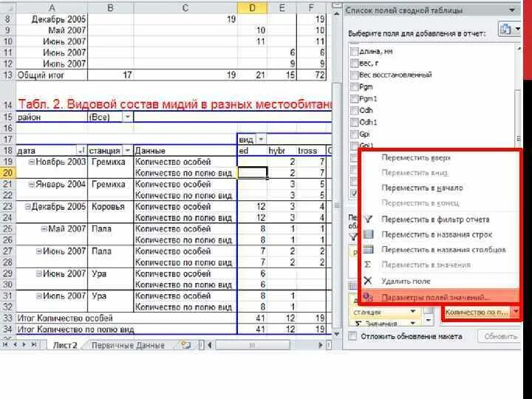
Task: Switch to the Лист2 sheet tab
Action: [65, 345]
